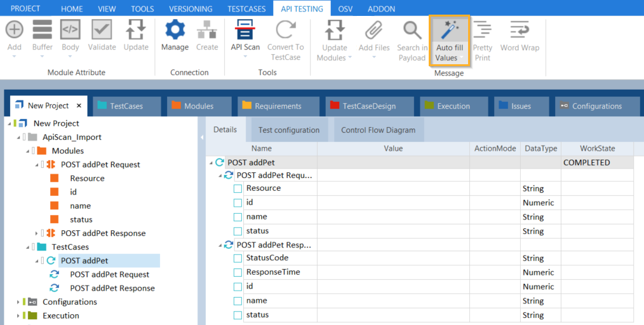The height and width of the screenshot is (325, 644).
Task: Select POST addPet Request test step in tree
Action: coord(109,275)
